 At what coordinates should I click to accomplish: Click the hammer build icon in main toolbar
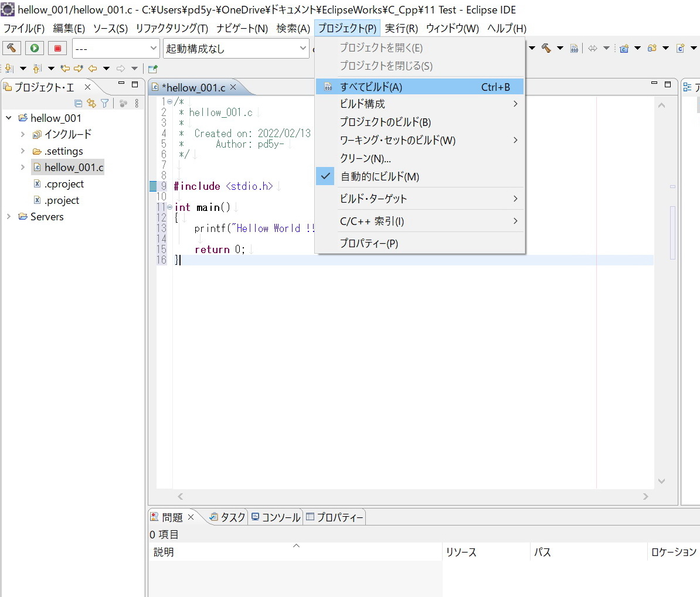pyautogui.click(x=546, y=48)
